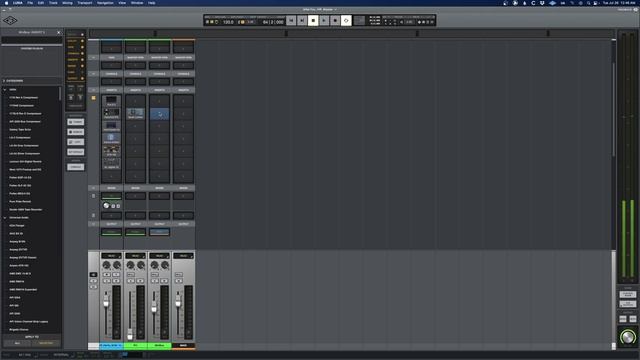This screenshot has height=360, width=640.
Task: Click the 120.0 tempo field
Action: click(x=228, y=22)
